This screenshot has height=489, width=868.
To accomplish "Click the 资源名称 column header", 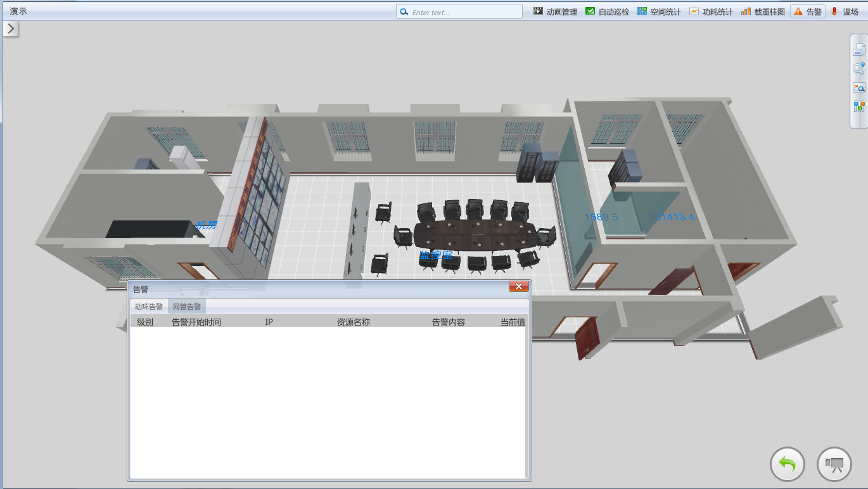I will coord(353,322).
